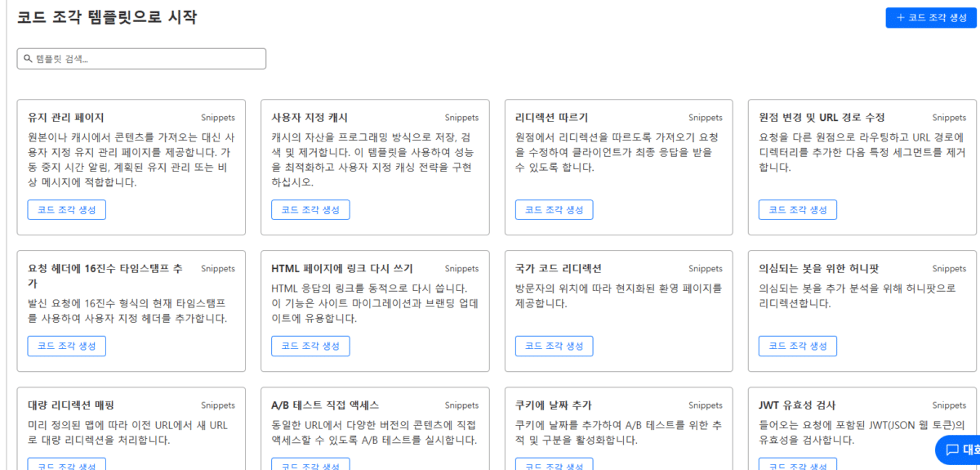Click Snippets tag on 국가 코드 리디렉션 card
This screenshot has width=980, height=470.
click(705, 269)
